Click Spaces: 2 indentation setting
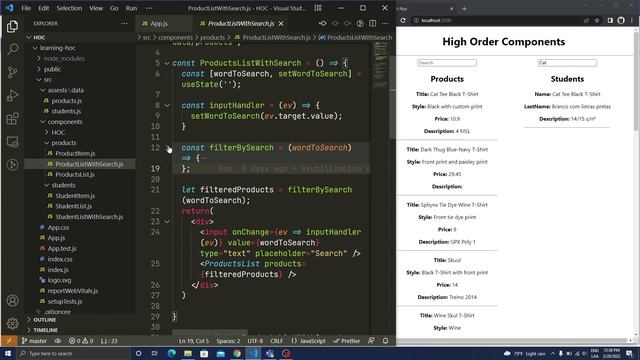The image size is (640, 360). click(228, 341)
